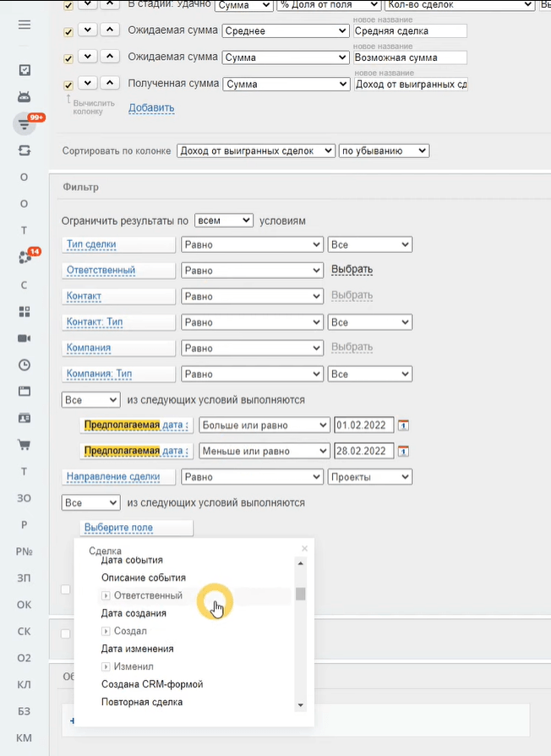Click the Выберите поле link
The image size is (551, 756).
coord(118,528)
